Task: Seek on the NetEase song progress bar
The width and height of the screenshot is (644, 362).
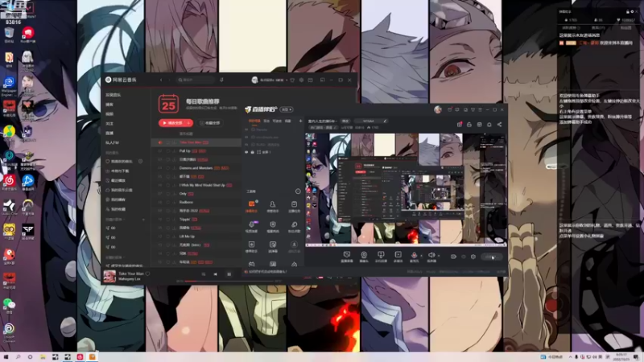Action: pos(229,281)
